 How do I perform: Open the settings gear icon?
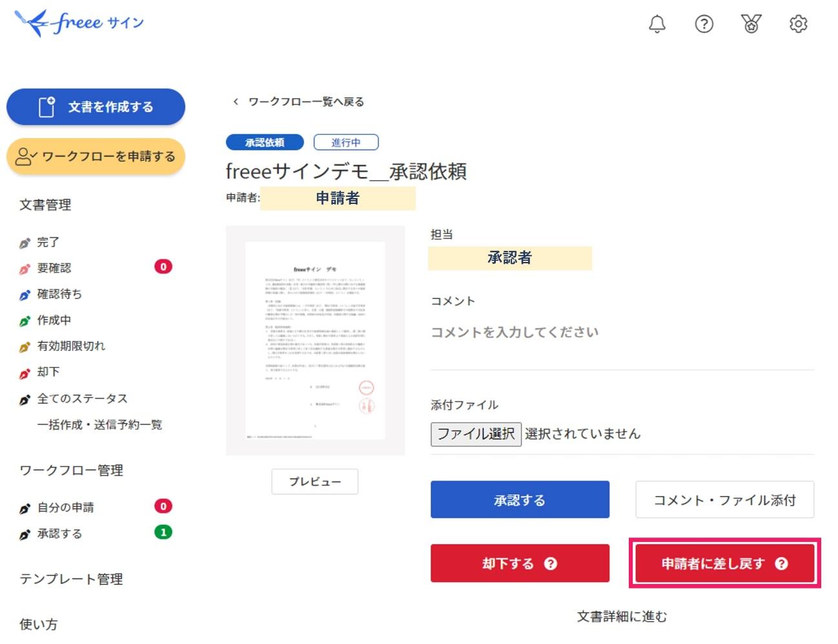click(799, 24)
